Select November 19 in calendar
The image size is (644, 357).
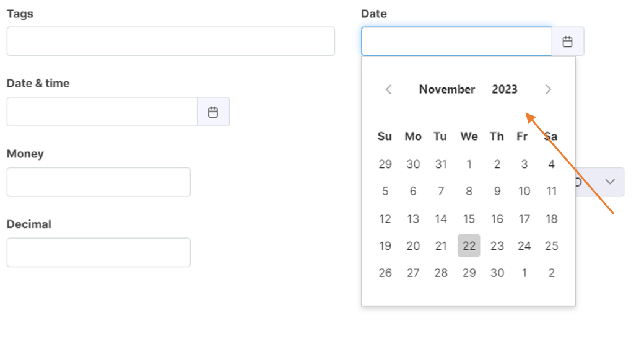[x=385, y=246]
